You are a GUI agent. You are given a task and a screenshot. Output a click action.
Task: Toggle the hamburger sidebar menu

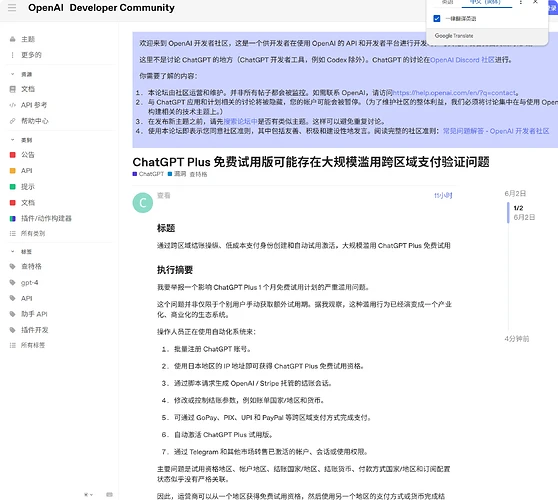12,8
